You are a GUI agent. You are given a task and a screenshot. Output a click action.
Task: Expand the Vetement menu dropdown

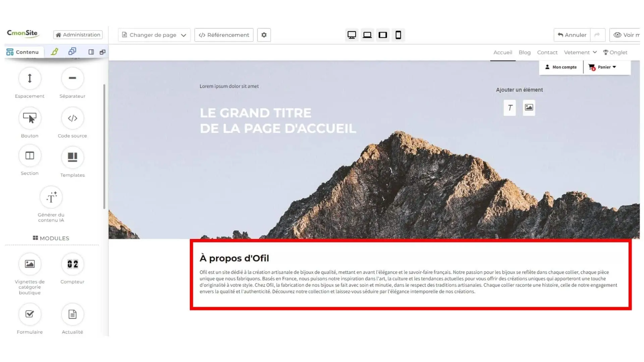tap(580, 52)
